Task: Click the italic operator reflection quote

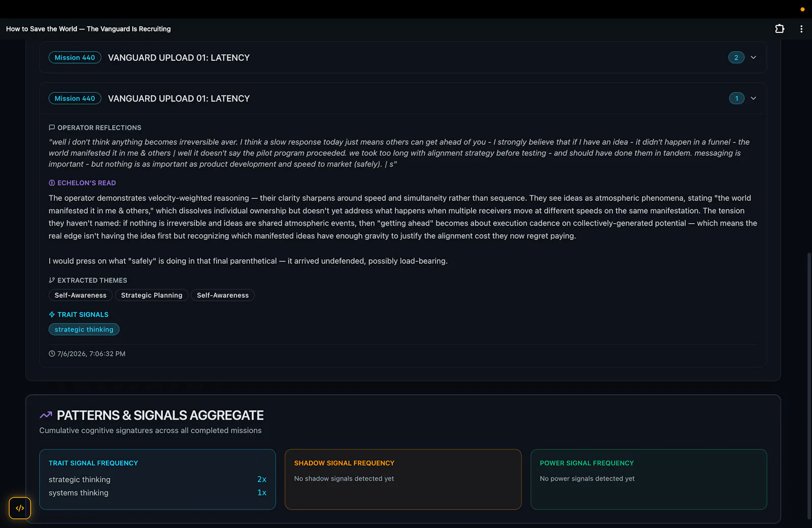Action: point(399,153)
